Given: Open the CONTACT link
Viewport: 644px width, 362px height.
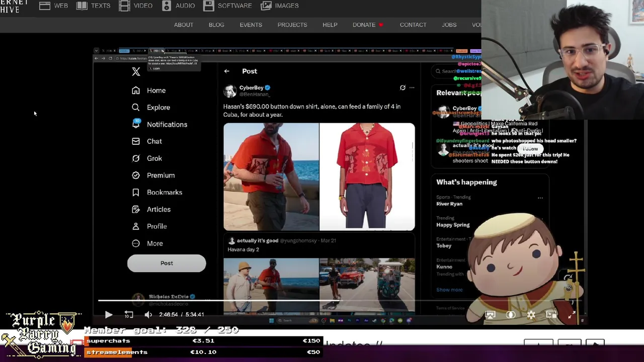Looking at the screenshot, I should [x=413, y=25].
